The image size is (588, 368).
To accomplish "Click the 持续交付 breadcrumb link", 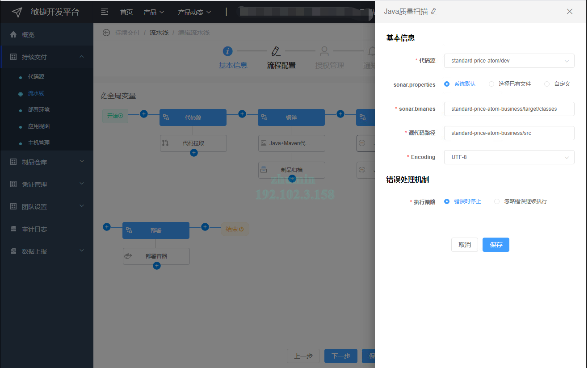I will [x=127, y=33].
